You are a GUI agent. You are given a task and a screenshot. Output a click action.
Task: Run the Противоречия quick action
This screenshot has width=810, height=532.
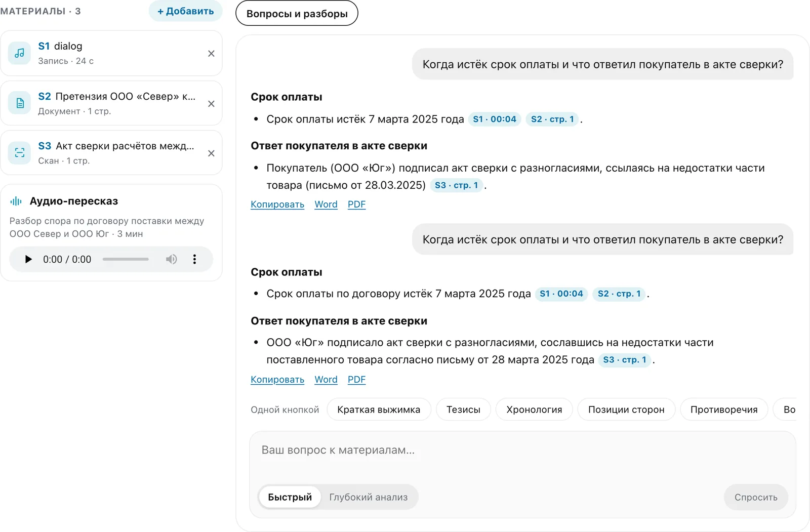[x=724, y=410]
